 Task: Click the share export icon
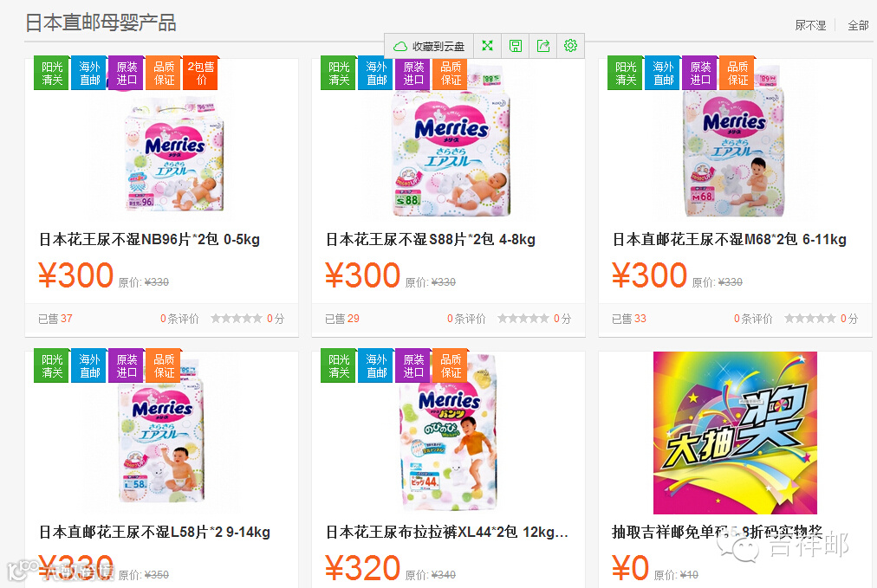click(543, 46)
